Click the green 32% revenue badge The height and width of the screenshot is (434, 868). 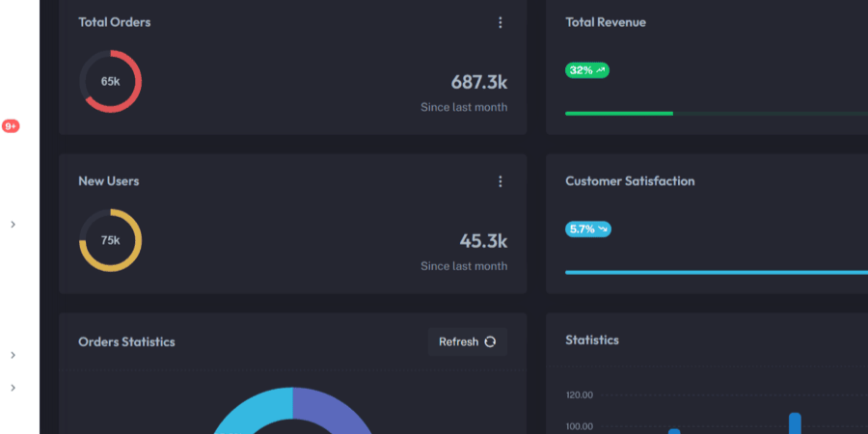point(587,70)
